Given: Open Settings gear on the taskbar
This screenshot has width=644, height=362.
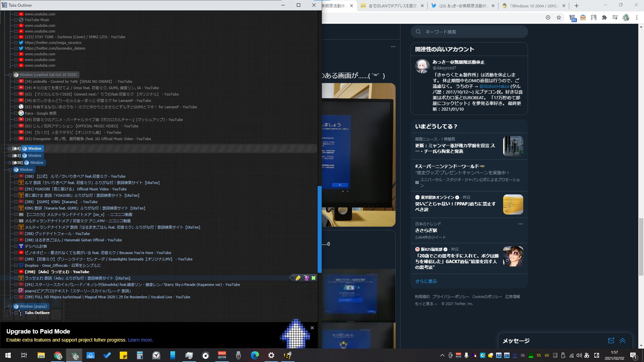Looking at the screenshot, I should coord(271,355).
